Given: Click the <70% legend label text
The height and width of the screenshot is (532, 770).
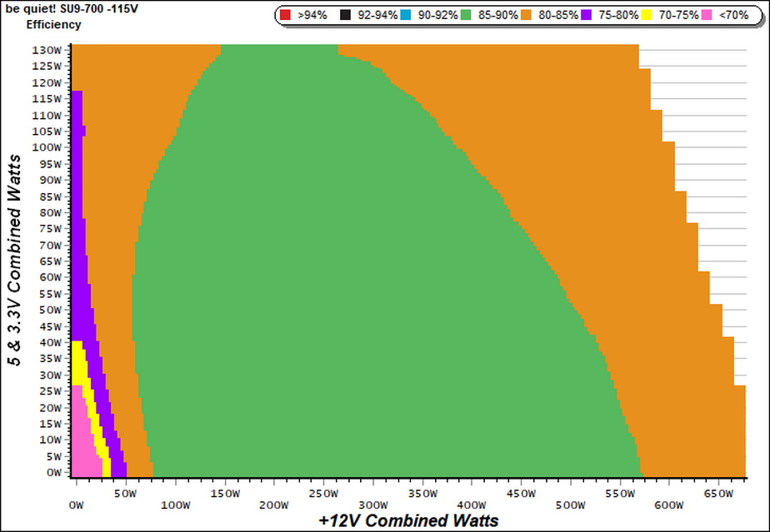Looking at the screenshot, I should 733,15.
